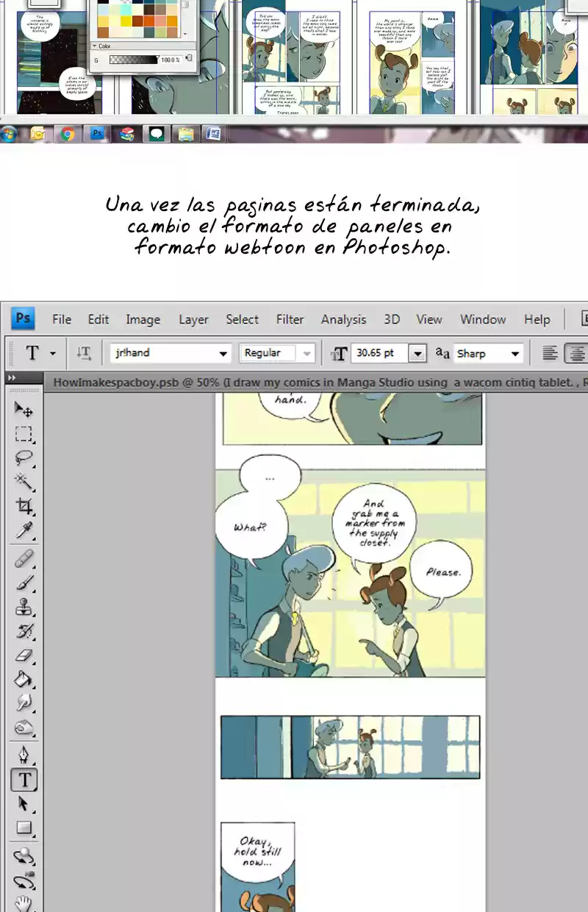Viewport: 588px width, 912px height.
Task: Open the Image menu
Action: tap(143, 319)
